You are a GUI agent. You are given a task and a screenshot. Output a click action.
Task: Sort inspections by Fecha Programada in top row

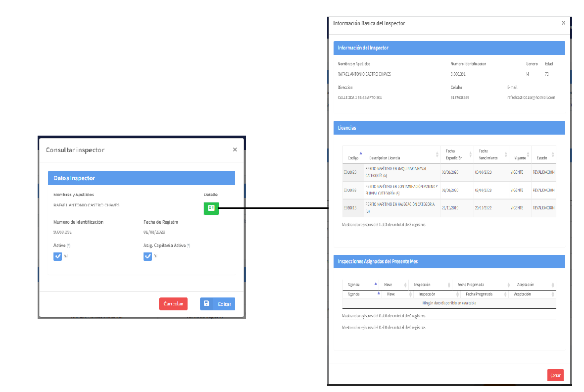pos(481,285)
